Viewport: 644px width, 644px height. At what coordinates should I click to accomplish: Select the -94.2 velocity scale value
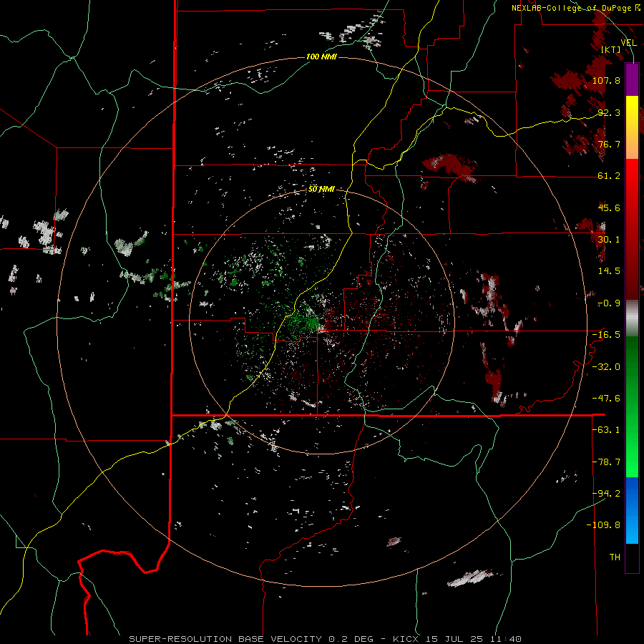(606, 494)
